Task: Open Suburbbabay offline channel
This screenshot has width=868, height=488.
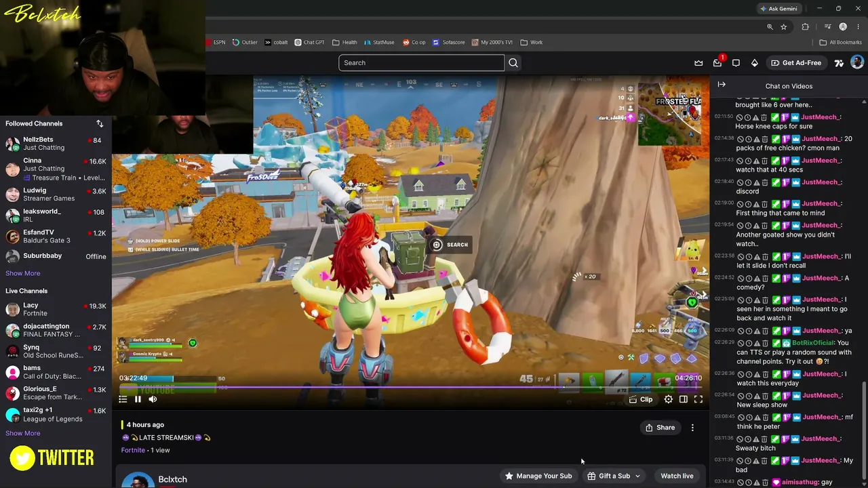Action: tap(56, 256)
